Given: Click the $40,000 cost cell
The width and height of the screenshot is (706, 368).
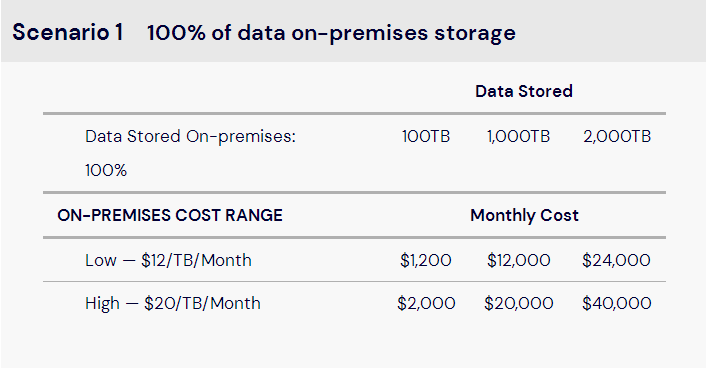Looking at the screenshot, I should click(616, 304).
